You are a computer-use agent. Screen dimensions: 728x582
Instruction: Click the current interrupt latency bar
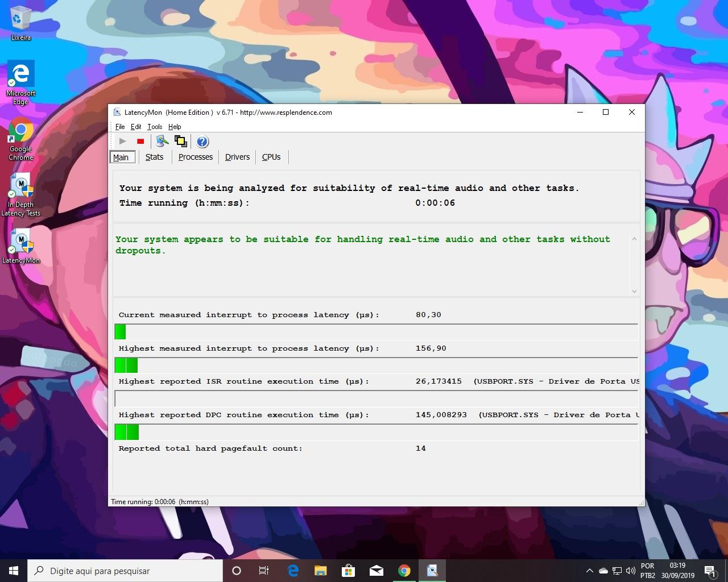376,332
